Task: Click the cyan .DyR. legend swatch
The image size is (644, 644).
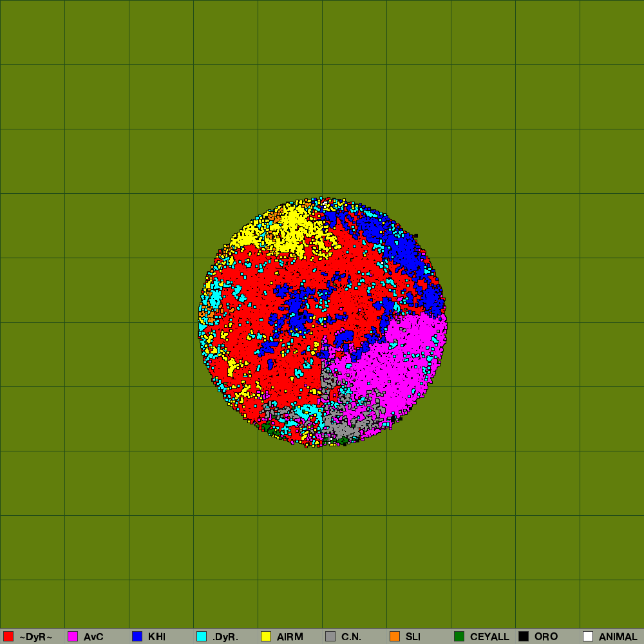Action: pos(202,636)
